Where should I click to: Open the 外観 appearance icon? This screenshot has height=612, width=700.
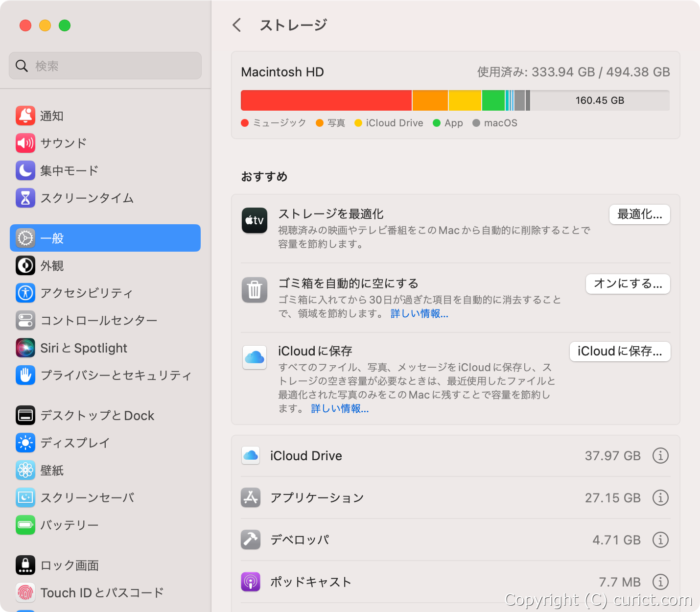tap(25, 265)
